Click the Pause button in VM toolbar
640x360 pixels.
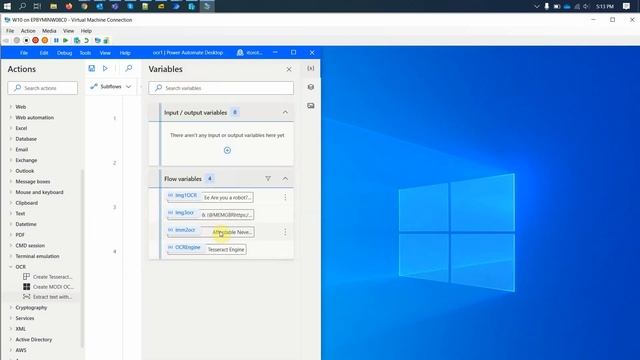point(56,40)
